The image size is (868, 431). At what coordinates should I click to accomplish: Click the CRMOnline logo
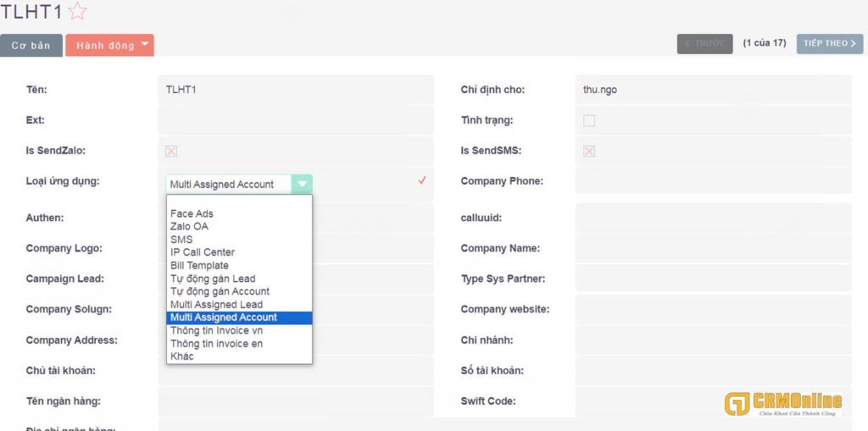point(782,404)
